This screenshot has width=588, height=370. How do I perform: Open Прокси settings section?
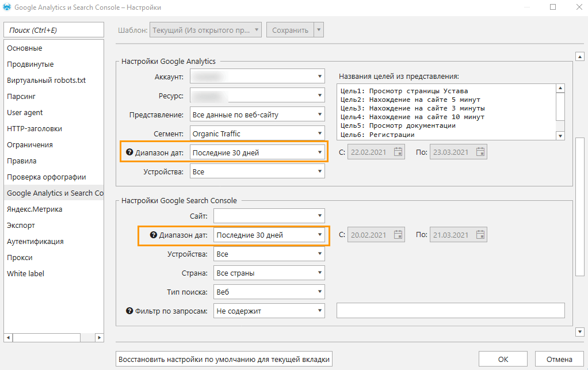pyautogui.click(x=54, y=258)
